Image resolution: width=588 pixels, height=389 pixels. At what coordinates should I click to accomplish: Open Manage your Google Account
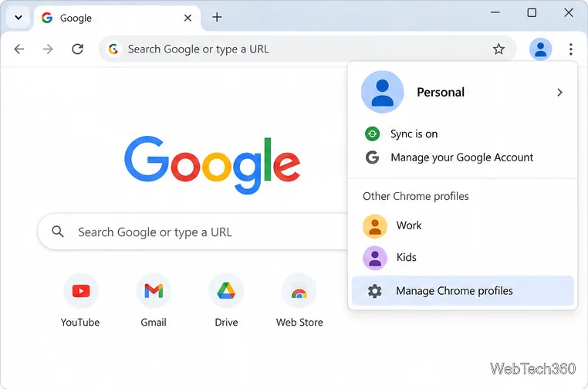click(x=462, y=157)
